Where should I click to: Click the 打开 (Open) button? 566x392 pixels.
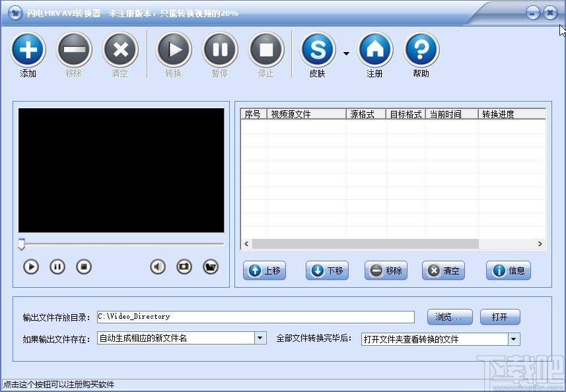click(500, 316)
